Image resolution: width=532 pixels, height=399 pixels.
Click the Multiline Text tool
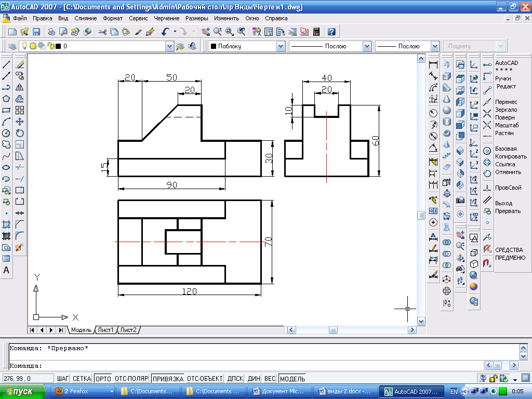7,270
